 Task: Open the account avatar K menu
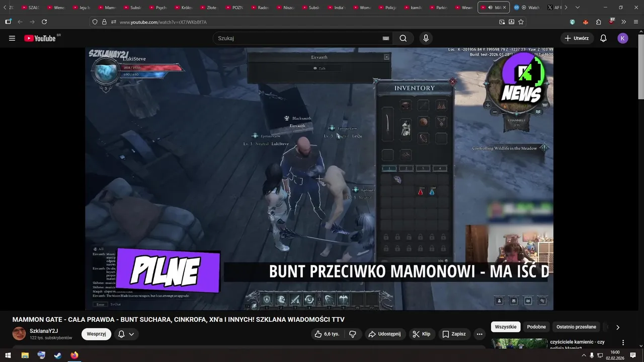click(x=623, y=38)
